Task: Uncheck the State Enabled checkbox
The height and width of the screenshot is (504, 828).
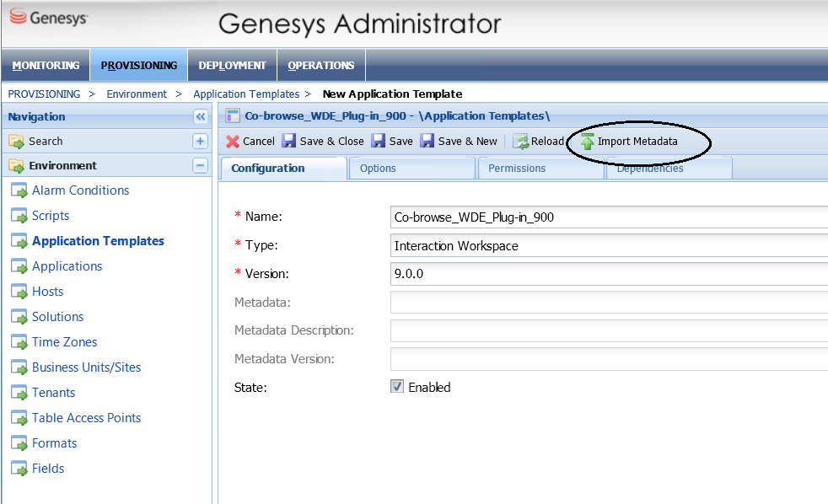Action: pos(397,387)
